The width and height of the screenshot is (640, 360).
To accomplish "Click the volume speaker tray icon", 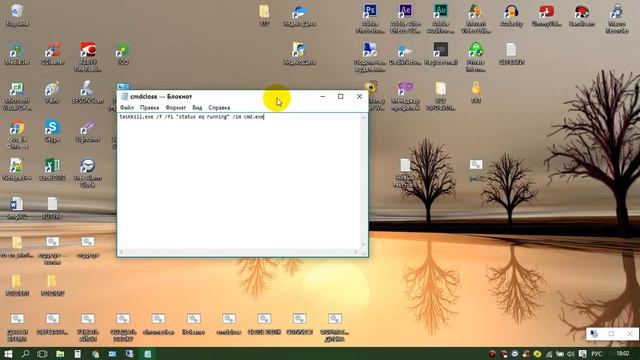I will click(571, 354).
